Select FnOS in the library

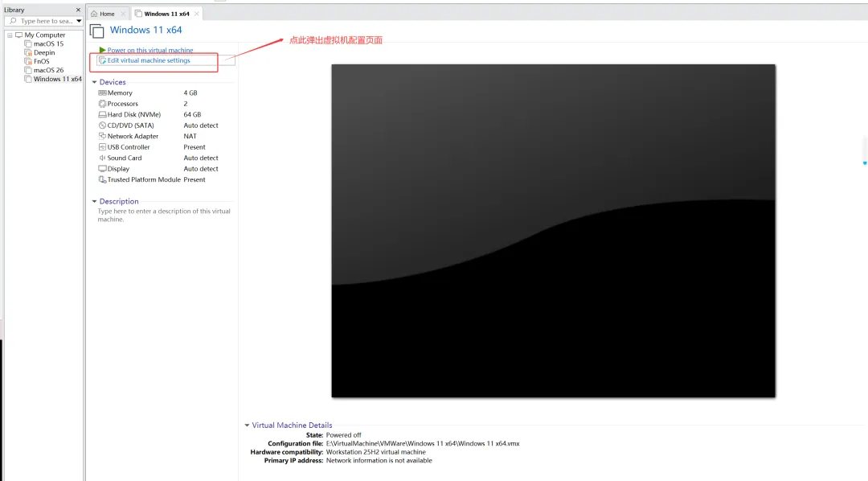42,61
